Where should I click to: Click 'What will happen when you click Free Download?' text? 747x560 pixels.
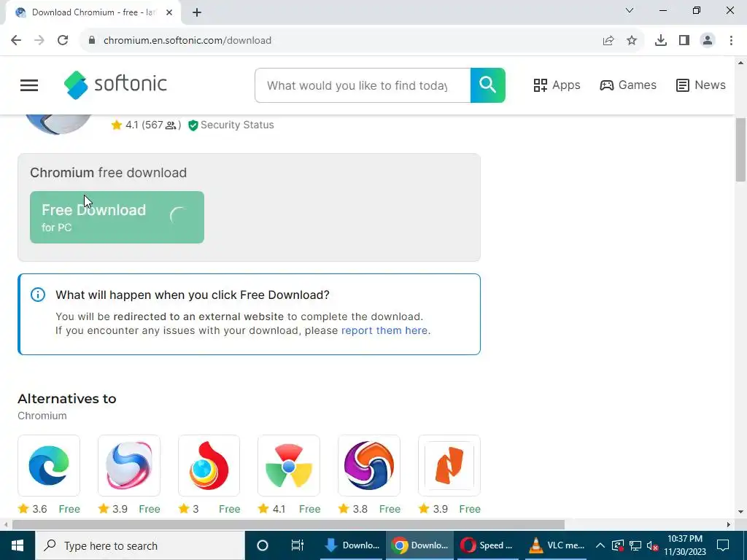coord(193,295)
